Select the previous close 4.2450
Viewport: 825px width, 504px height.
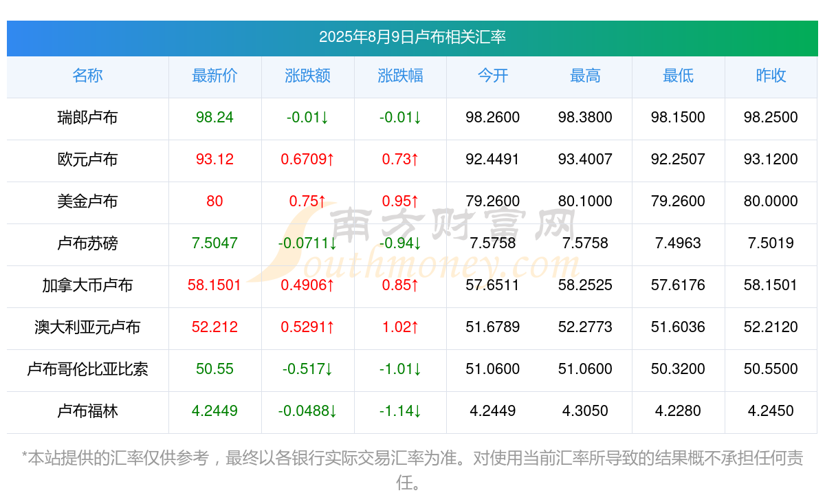coord(771,411)
